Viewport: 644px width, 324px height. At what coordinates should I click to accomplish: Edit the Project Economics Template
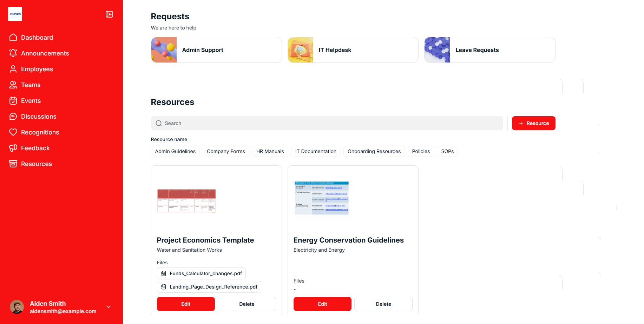(x=186, y=304)
